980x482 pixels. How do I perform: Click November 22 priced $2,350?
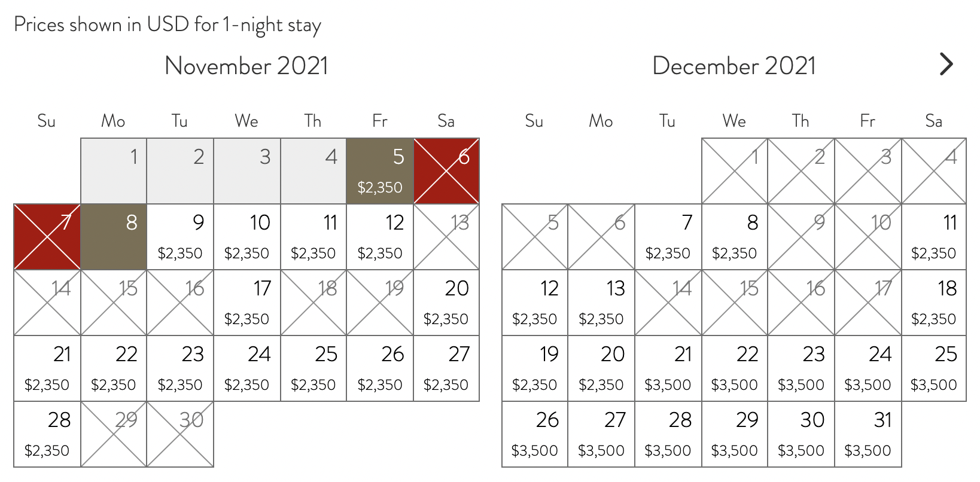click(x=114, y=368)
